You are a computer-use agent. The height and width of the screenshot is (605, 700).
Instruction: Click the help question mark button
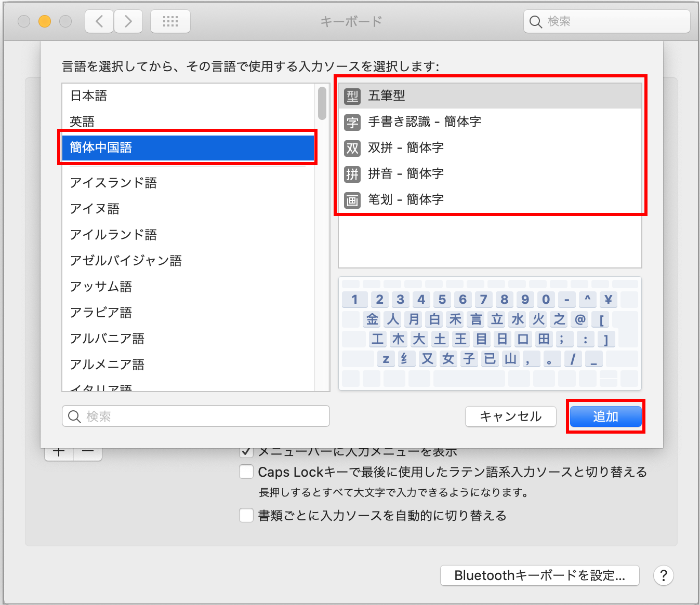click(x=664, y=575)
